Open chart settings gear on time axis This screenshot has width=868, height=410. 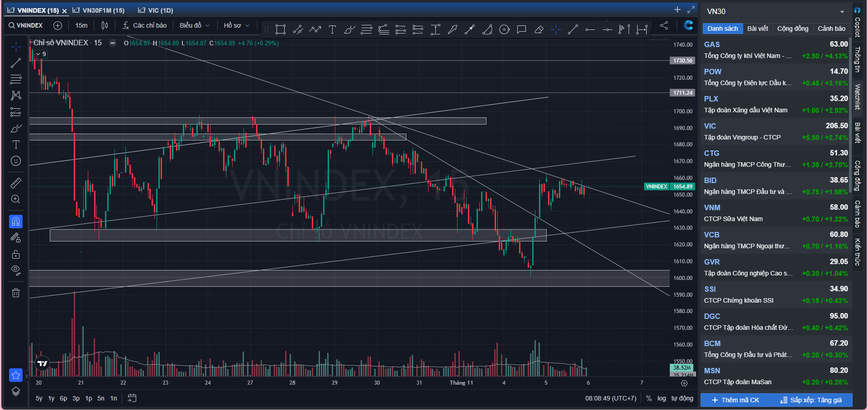point(684,383)
